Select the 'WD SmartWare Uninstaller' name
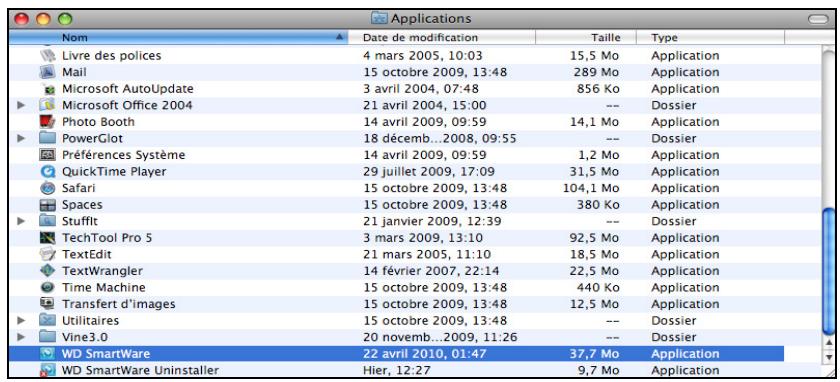Image resolution: width=840 pixels, height=382 pixels. tap(140, 370)
